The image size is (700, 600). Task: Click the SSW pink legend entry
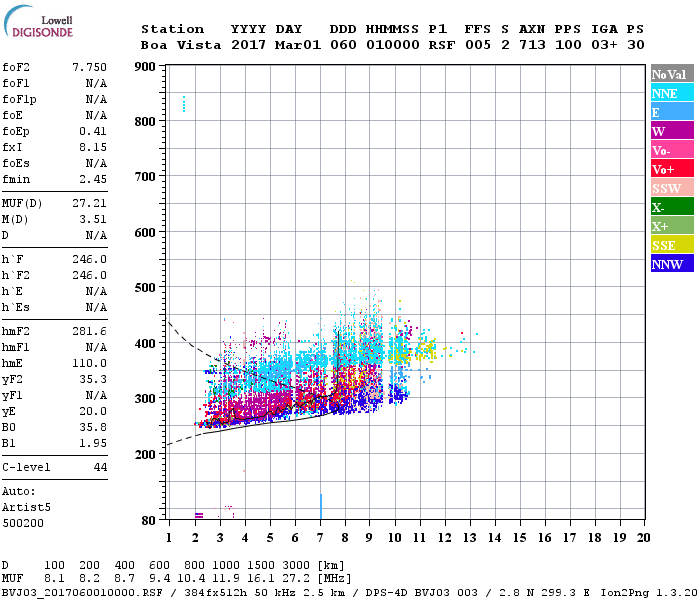pyautogui.click(x=671, y=188)
